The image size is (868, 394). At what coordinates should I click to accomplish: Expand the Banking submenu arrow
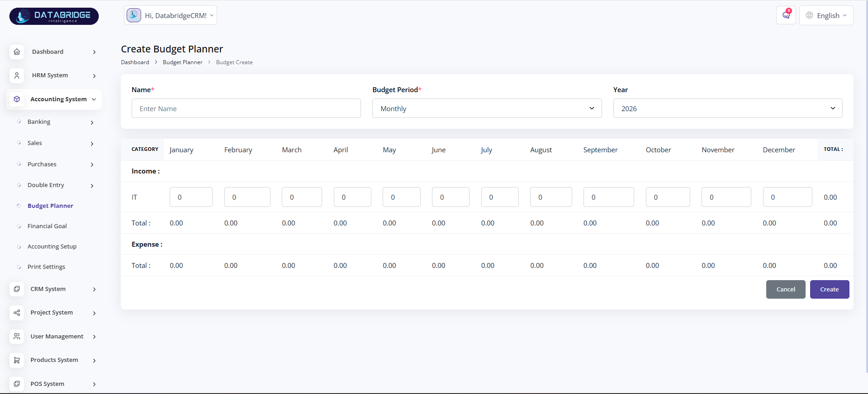click(92, 122)
